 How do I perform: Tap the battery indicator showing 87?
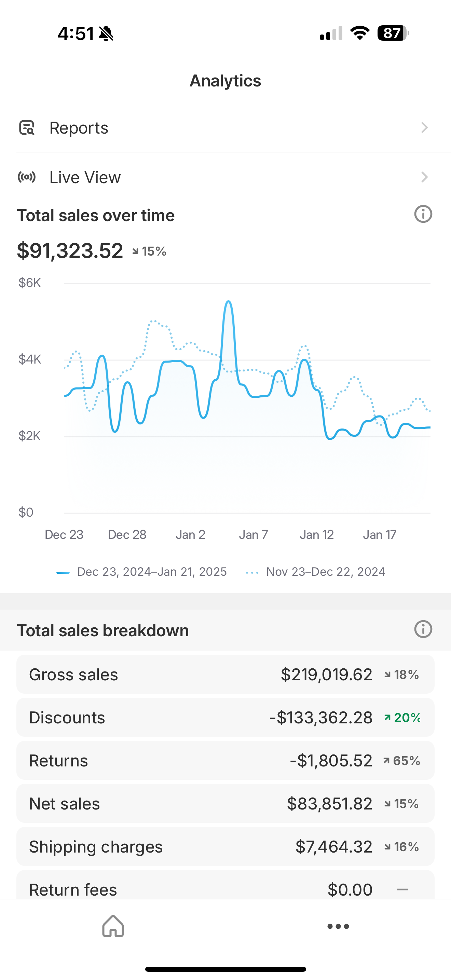[x=393, y=33]
